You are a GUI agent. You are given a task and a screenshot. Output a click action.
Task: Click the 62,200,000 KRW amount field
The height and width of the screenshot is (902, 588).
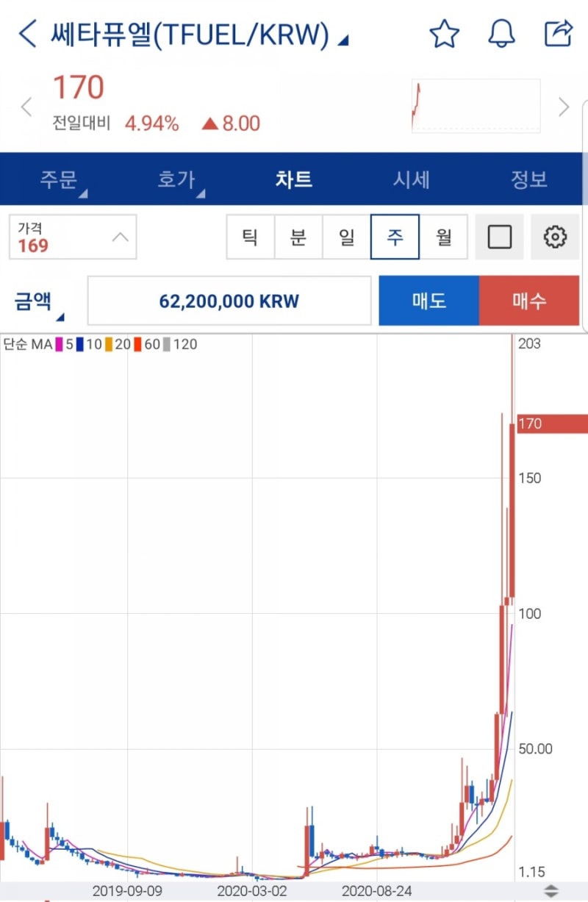229,300
